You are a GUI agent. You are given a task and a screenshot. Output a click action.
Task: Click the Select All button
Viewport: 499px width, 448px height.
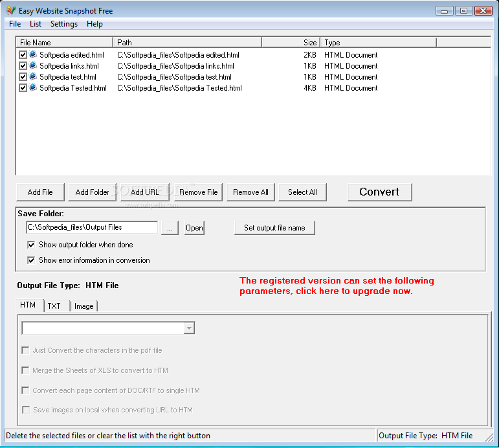[x=302, y=192]
